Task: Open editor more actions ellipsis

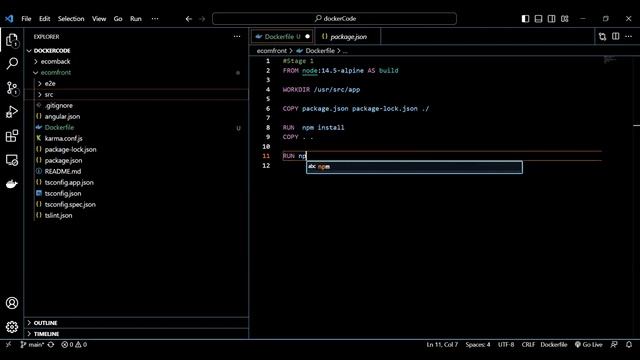Action: (x=629, y=37)
